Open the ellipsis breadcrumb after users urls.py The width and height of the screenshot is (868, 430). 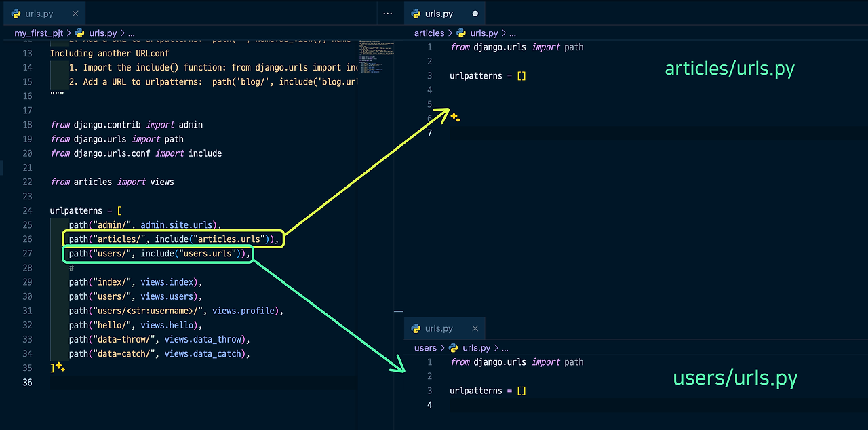point(505,348)
